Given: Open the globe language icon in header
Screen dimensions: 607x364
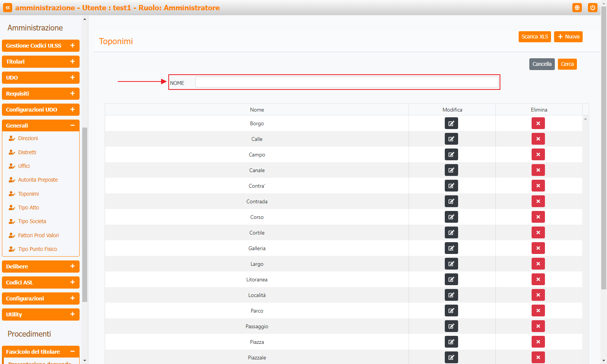Looking at the screenshot, I should tap(577, 8).
